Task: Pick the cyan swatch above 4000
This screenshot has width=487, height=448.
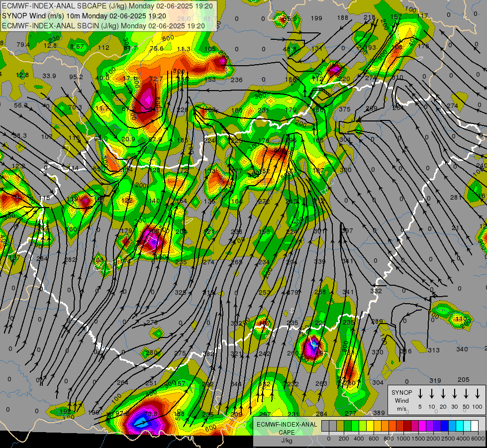Action: [460, 426]
